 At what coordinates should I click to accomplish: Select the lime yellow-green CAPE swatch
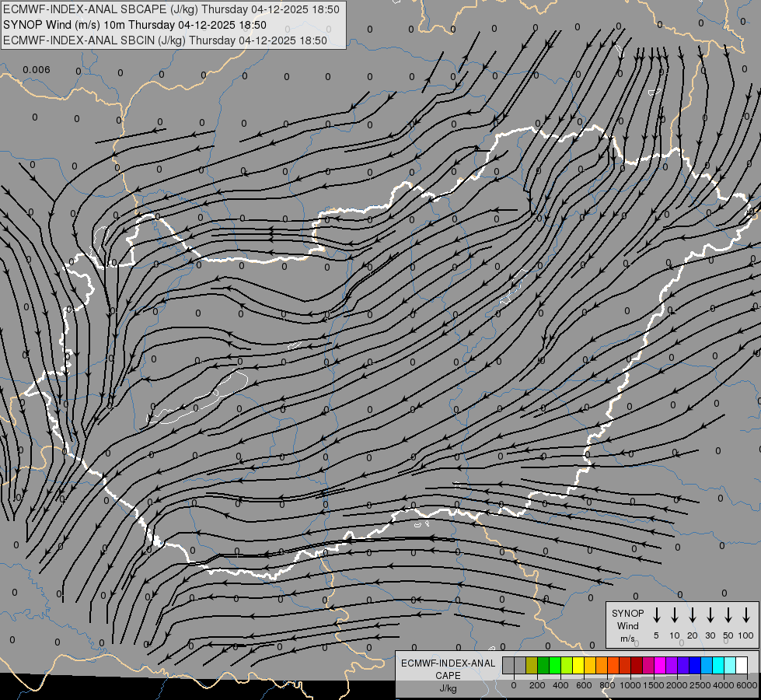coord(567,665)
